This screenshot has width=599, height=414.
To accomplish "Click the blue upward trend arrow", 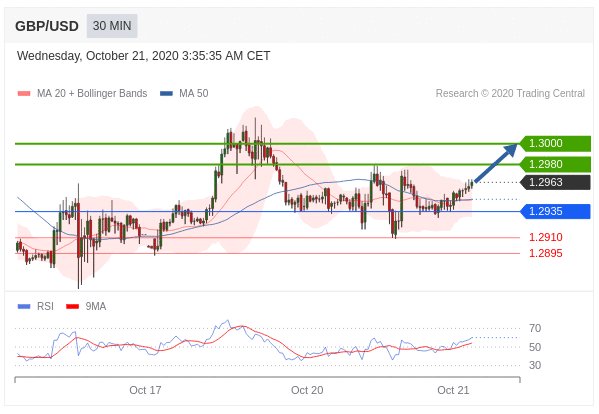I will click(496, 163).
